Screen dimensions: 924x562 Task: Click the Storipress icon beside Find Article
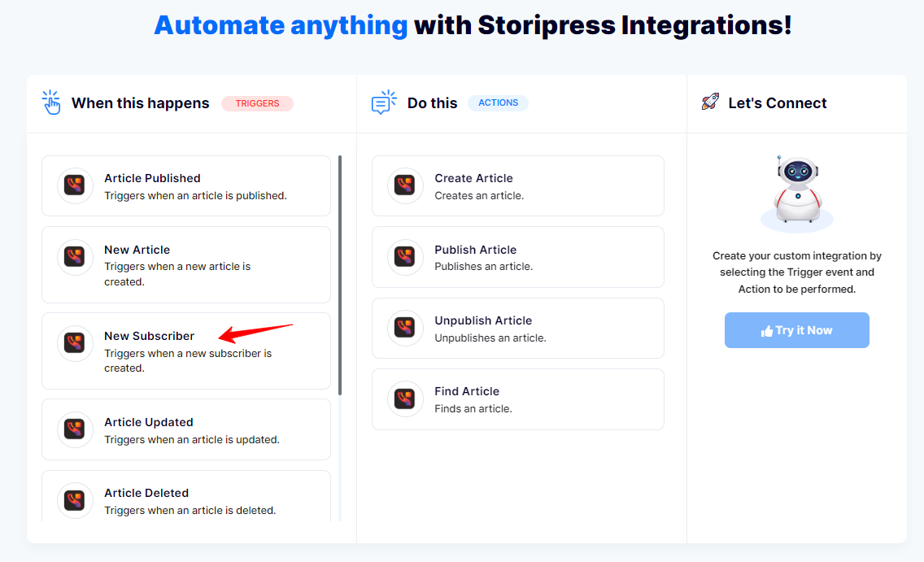point(405,399)
